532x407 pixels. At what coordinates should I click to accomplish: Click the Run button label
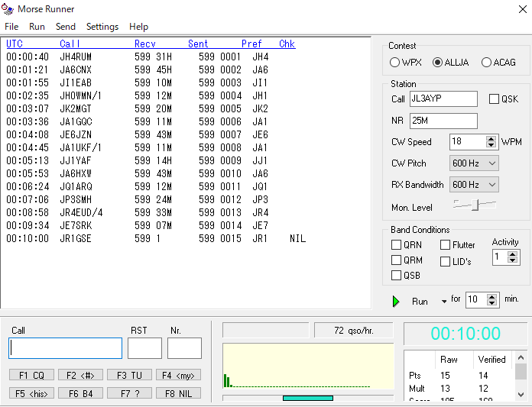click(x=420, y=302)
